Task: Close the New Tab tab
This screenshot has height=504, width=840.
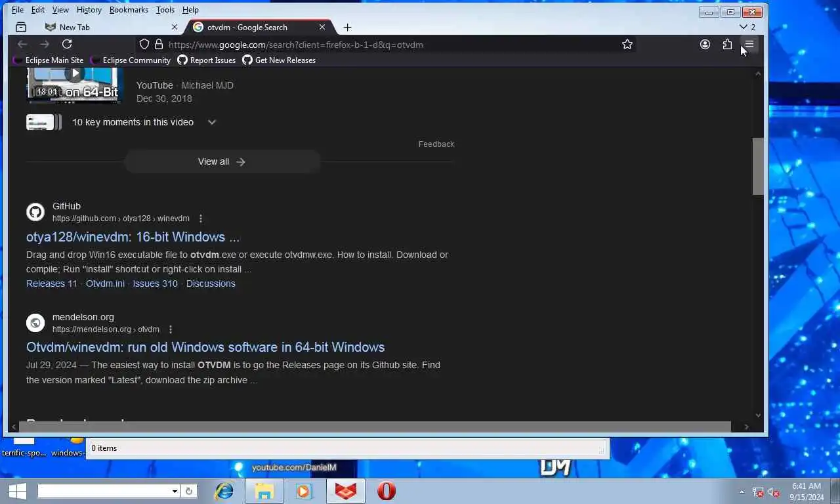Action: click(x=175, y=27)
